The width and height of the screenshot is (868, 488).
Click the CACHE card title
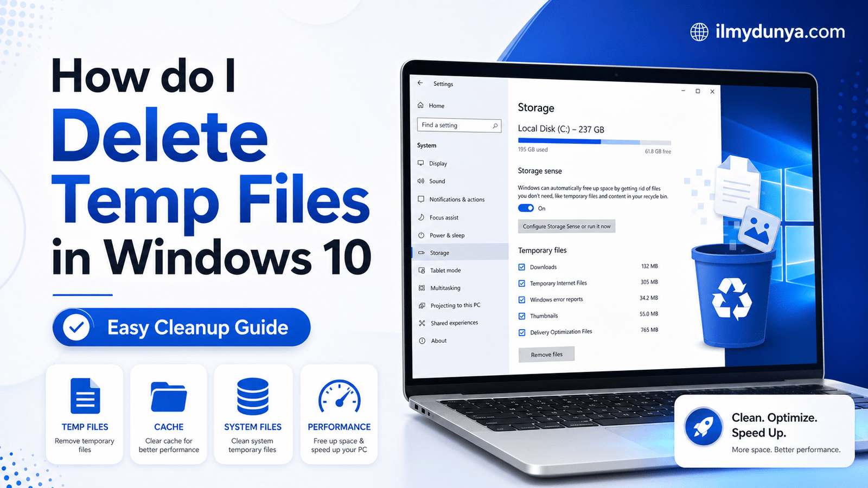point(169,427)
